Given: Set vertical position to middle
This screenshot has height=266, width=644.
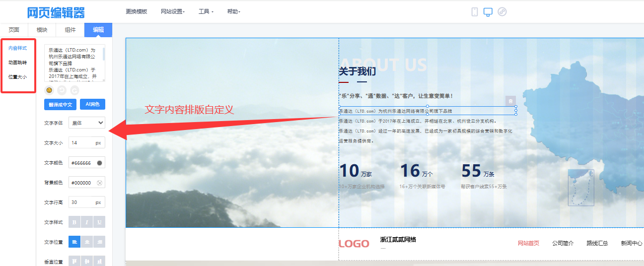Looking at the screenshot, I should click(x=87, y=261).
